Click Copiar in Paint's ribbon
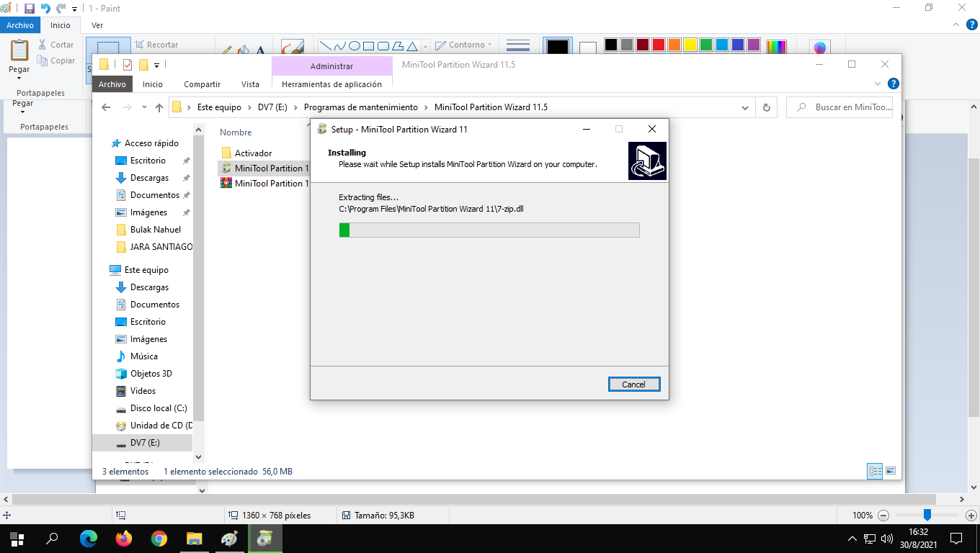 point(56,61)
